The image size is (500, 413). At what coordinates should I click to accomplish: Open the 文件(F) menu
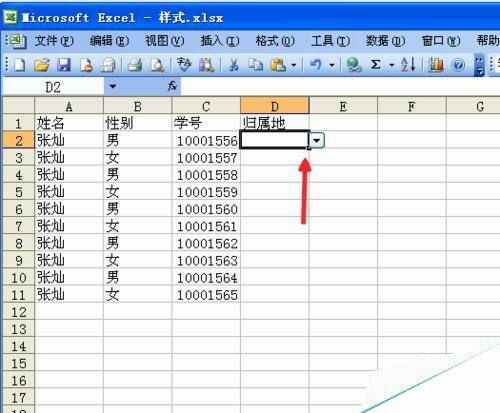[x=54, y=41]
